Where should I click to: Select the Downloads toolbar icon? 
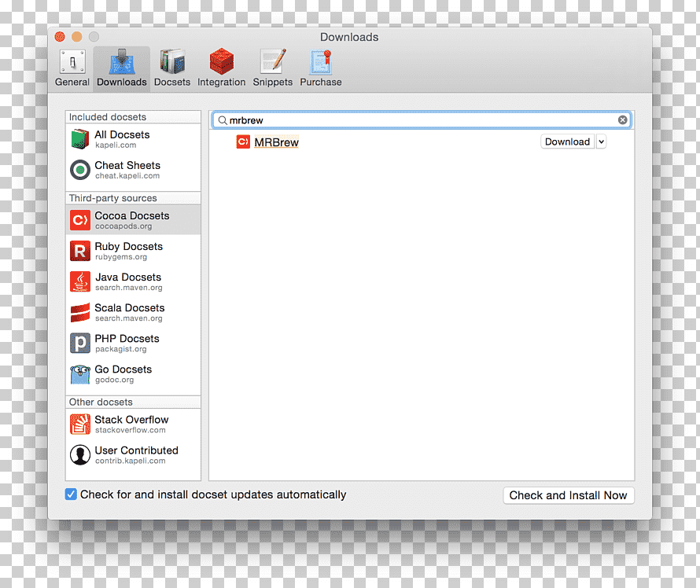(122, 61)
